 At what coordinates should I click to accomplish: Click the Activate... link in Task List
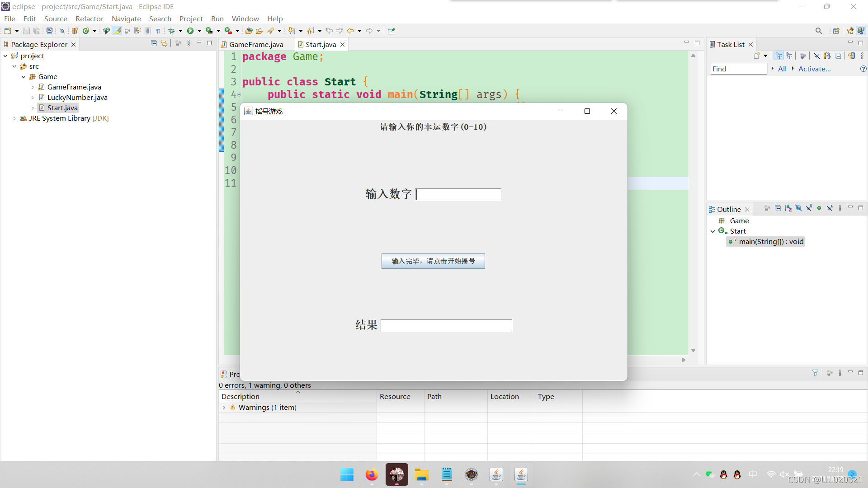tap(814, 69)
